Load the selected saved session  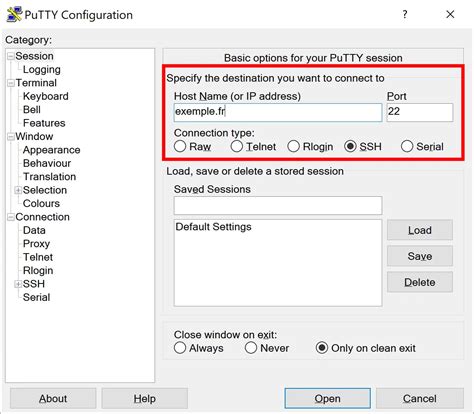click(x=420, y=230)
